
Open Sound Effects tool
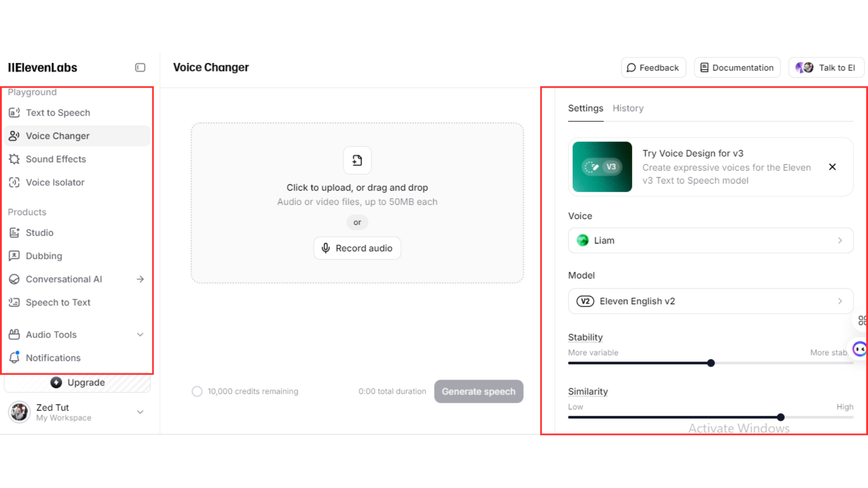56,159
